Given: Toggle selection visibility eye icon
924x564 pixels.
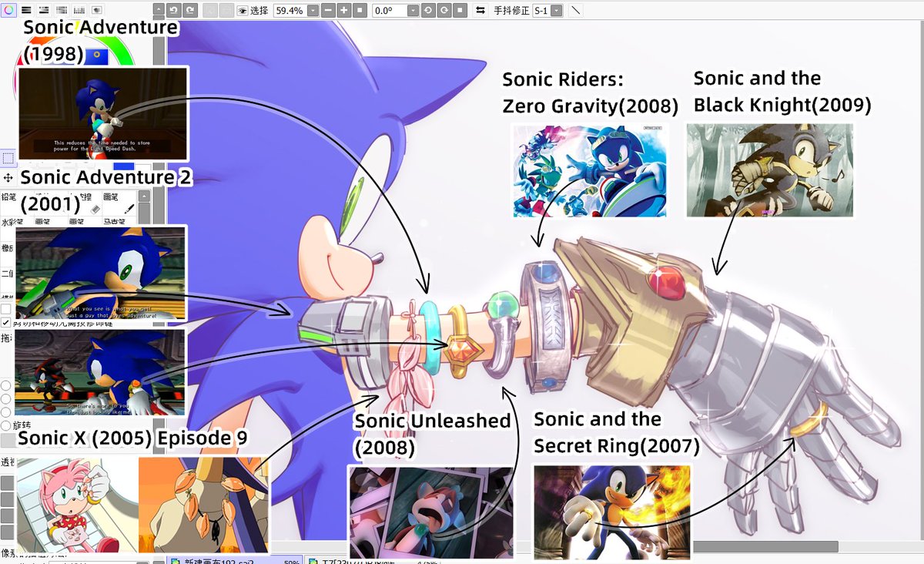Looking at the screenshot, I should click(x=243, y=11).
